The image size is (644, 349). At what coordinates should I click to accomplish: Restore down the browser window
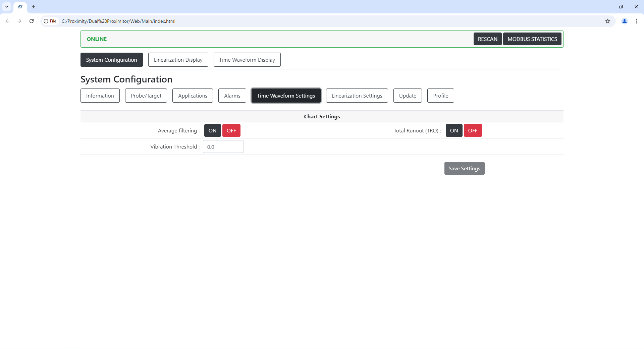[621, 7]
